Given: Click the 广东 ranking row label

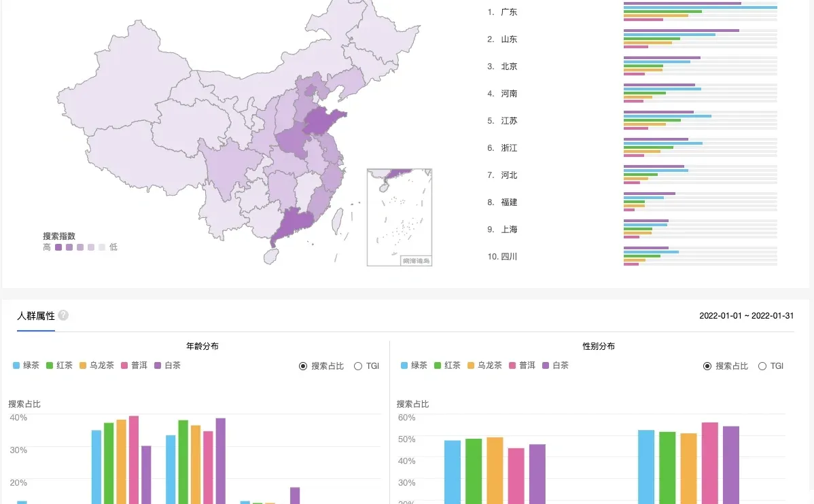Looking at the screenshot, I should click(509, 12).
